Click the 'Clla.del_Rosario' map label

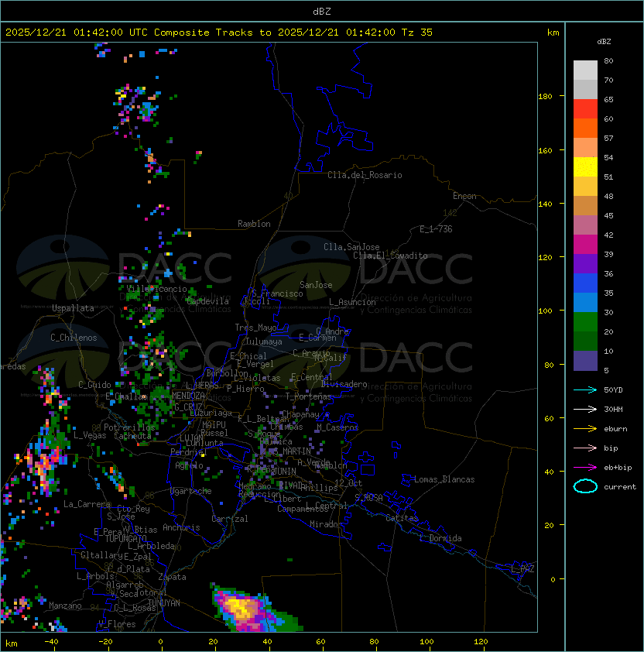point(365,175)
